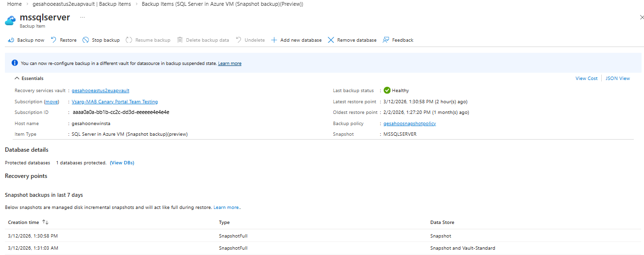Click the Snapshot and Vault-Standard data store cell
The width and height of the screenshot is (644, 255).
tap(463, 248)
